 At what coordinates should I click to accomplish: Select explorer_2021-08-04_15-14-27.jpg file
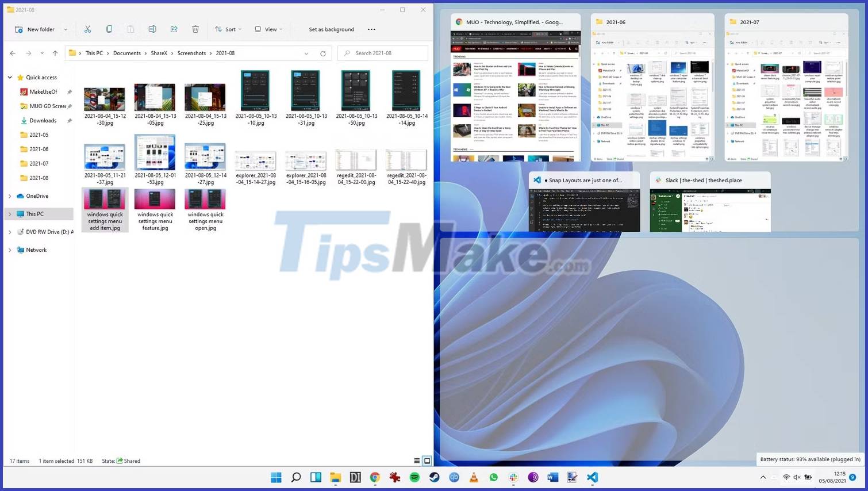pos(256,168)
